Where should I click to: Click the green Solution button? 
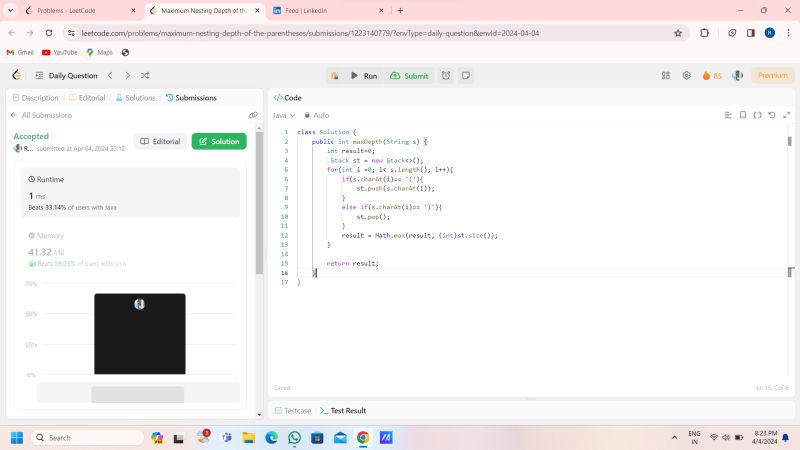pyautogui.click(x=219, y=141)
